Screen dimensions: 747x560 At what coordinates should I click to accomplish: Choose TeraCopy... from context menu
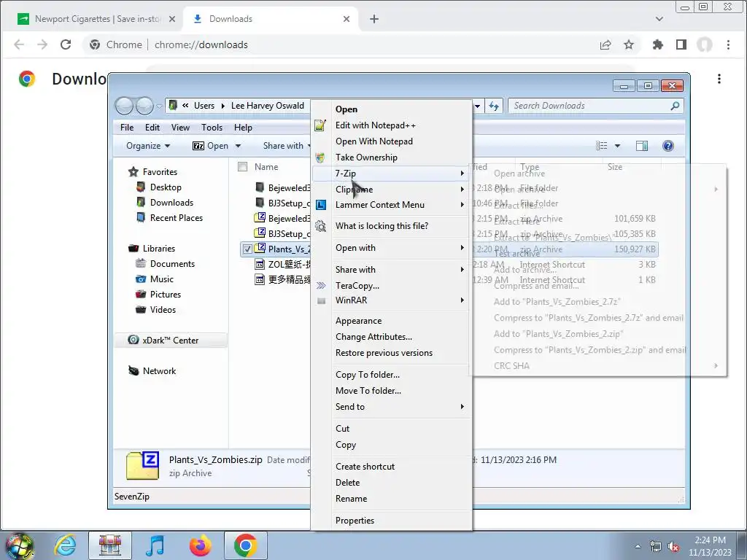357,286
